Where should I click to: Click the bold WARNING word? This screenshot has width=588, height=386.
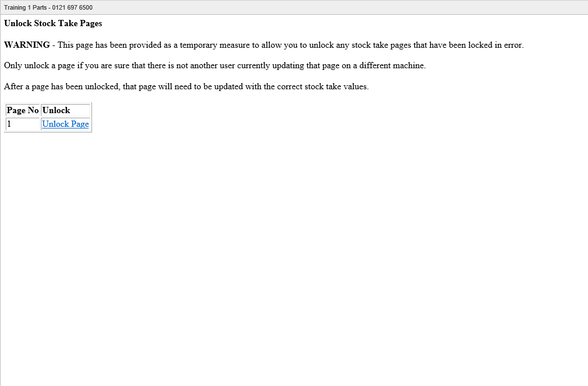pyautogui.click(x=27, y=45)
